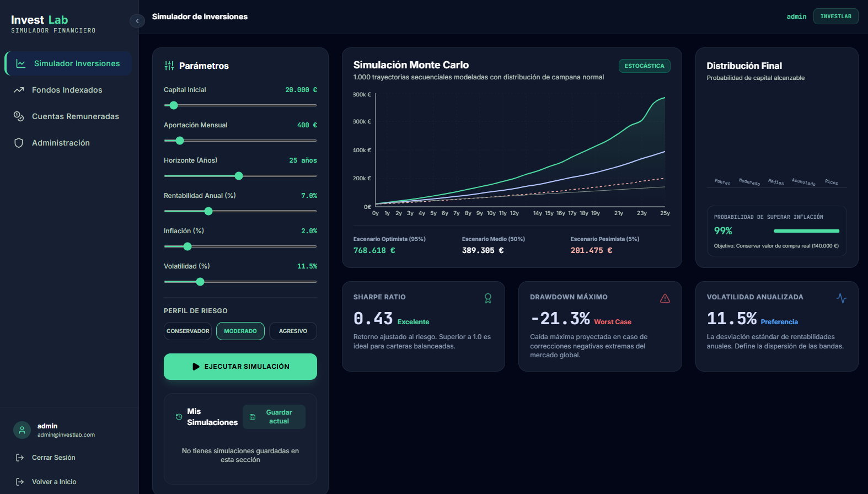
Task: Open Fondos Indexados in the sidebar
Action: (68, 90)
